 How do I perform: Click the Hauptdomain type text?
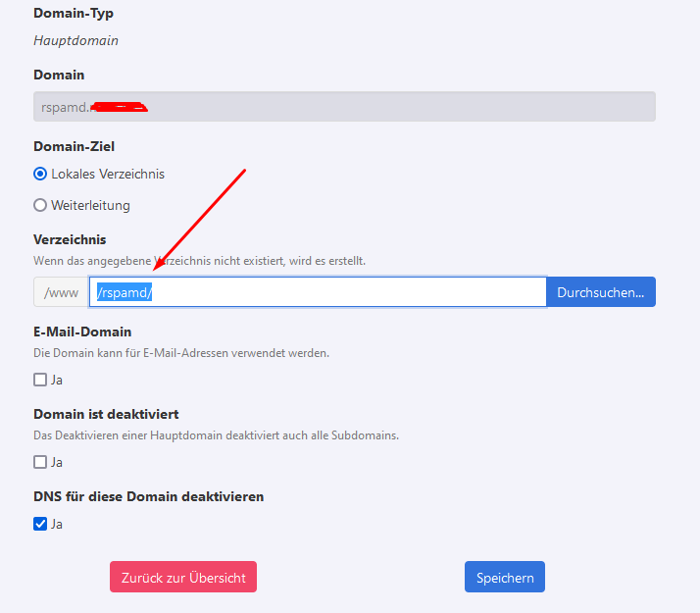click(x=75, y=41)
